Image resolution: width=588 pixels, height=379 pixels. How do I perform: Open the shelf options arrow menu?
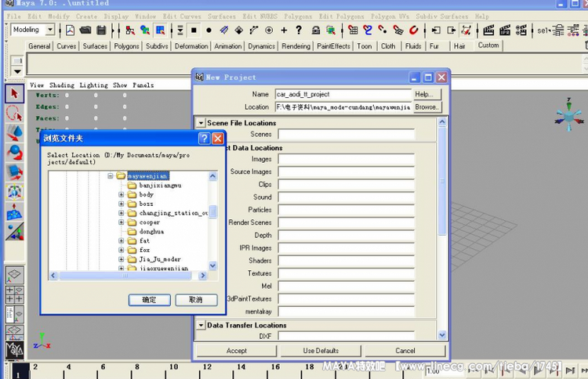17,71
